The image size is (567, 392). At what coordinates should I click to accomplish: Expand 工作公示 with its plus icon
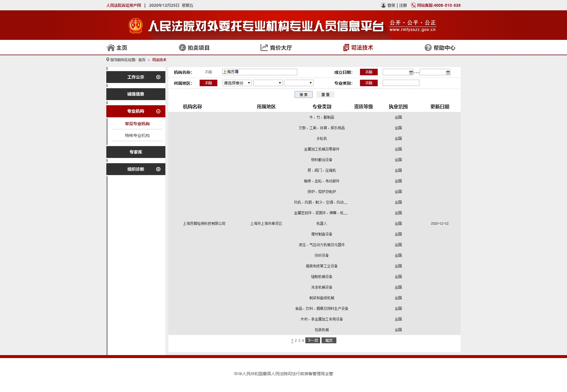point(158,77)
